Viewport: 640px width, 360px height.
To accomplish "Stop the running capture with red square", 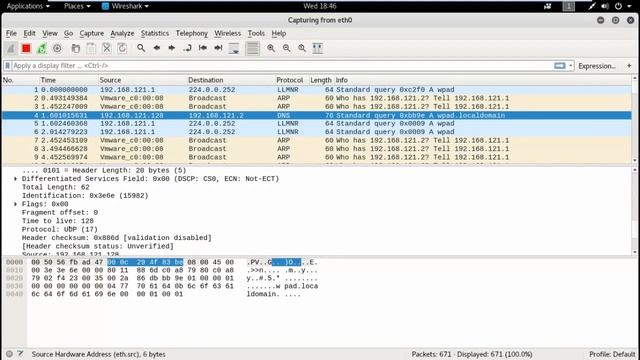I will (x=26, y=48).
